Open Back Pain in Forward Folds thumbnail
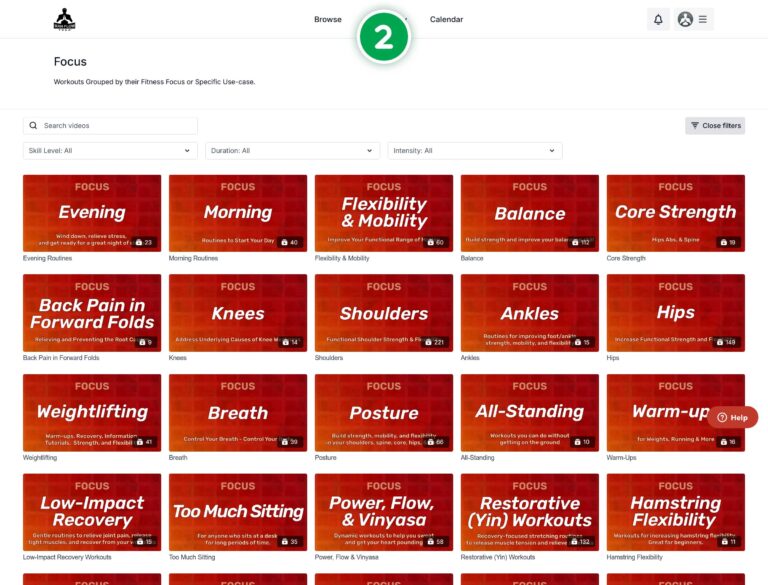Viewport: 768px width, 585px height. [x=92, y=313]
